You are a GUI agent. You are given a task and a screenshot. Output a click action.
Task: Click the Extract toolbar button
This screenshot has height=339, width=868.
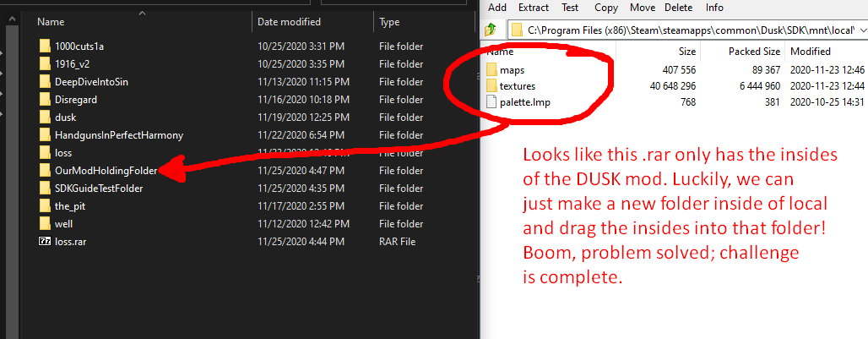[534, 8]
